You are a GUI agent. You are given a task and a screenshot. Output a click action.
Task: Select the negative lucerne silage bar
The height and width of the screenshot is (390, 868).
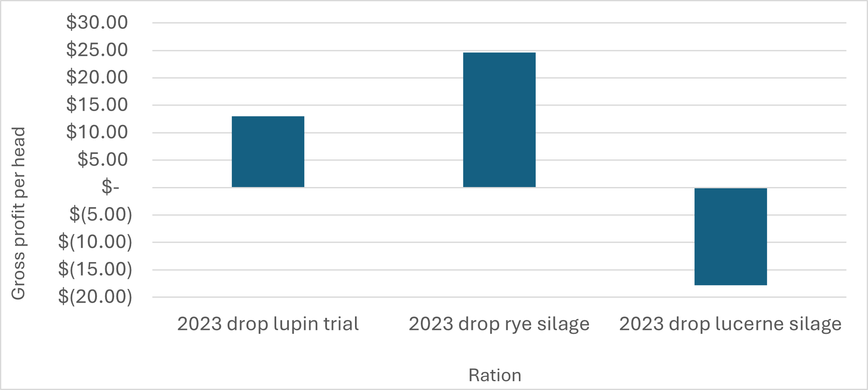[731, 237]
